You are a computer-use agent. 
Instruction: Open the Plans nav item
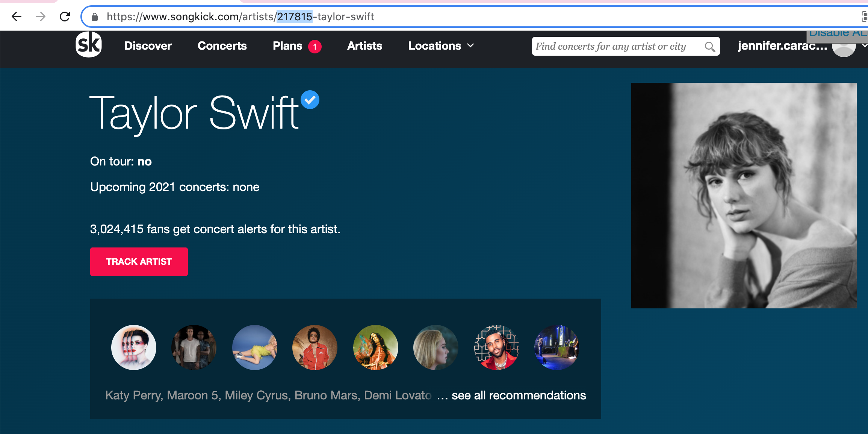coord(287,46)
